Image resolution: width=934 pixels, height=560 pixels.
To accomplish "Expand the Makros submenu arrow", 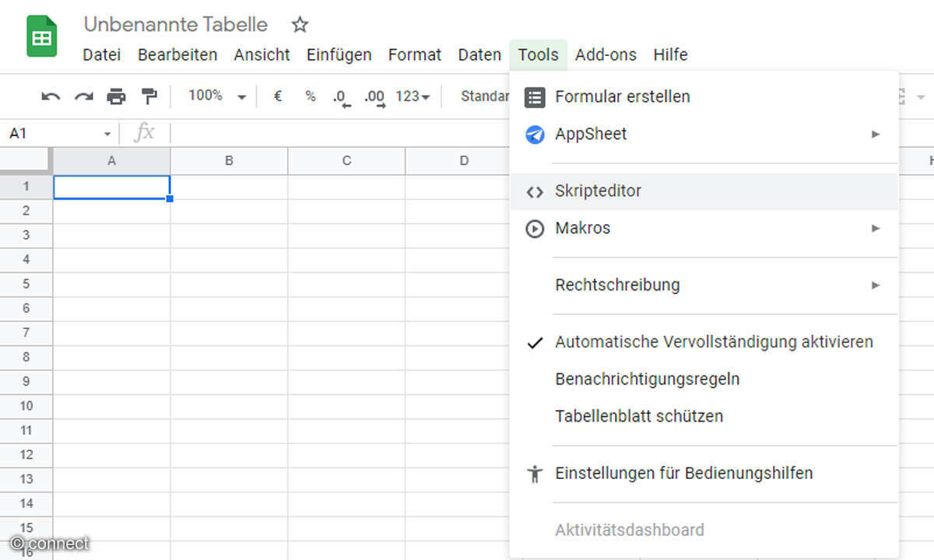I will [876, 229].
